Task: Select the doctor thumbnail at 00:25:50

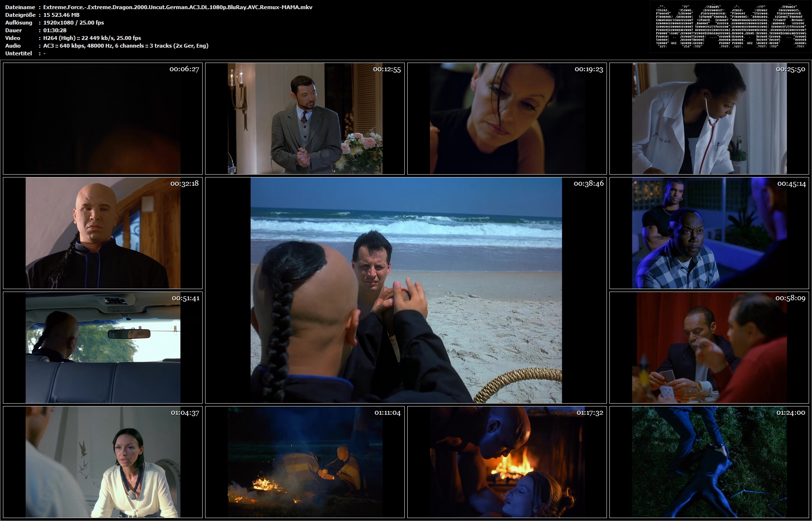Action: [x=709, y=118]
